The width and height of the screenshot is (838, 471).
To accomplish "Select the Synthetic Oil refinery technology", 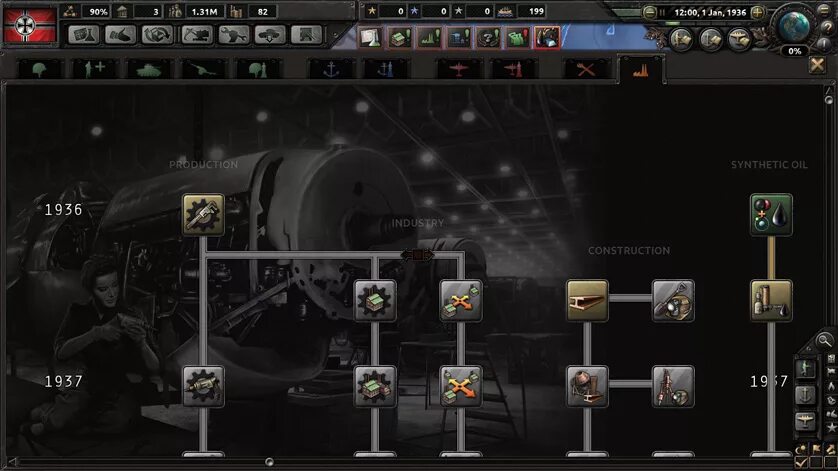I will pyautogui.click(x=771, y=300).
